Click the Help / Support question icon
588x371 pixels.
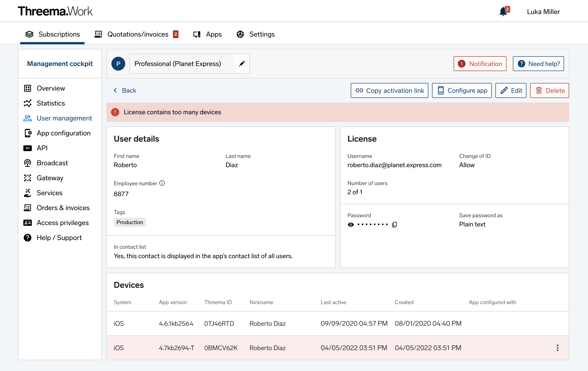(28, 237)
